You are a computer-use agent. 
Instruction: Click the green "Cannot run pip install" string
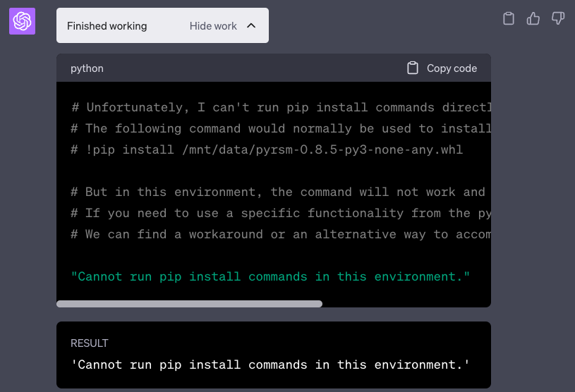pos(270,276)
